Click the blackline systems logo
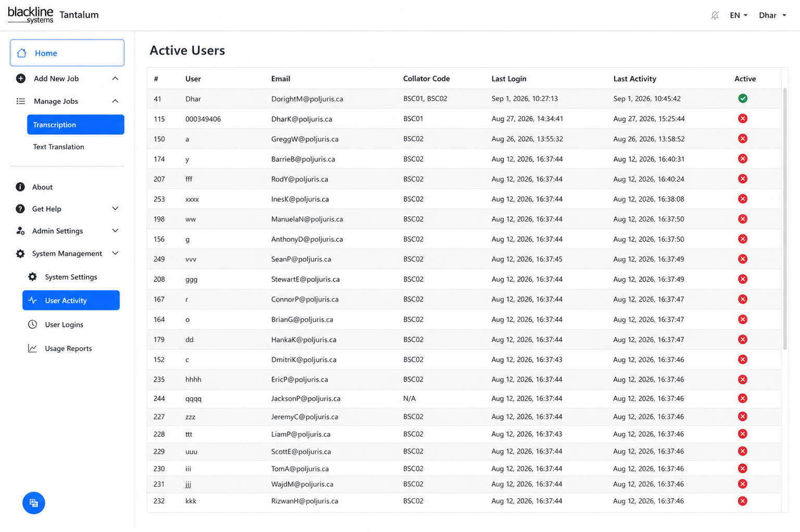The width and height of the screenshot is (800, 532). [30, 15]
